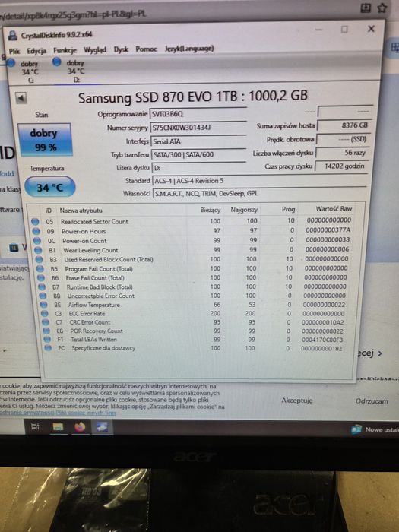Select raw value 0000000010A2
The image size is (399, 532).
coord(323,322)
